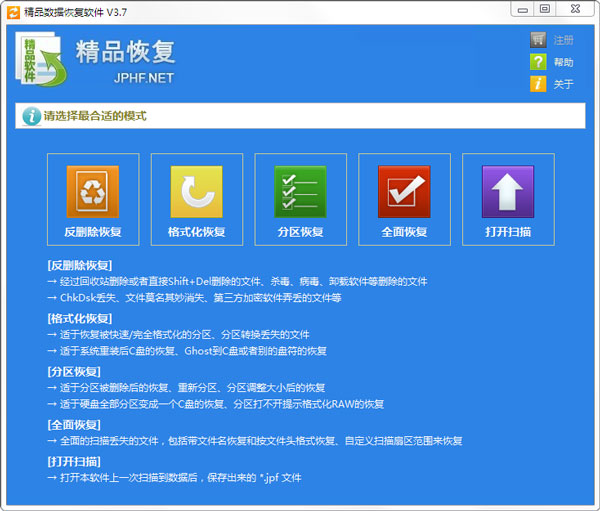Click the 打开扫描 button label

tap(508, 232)
